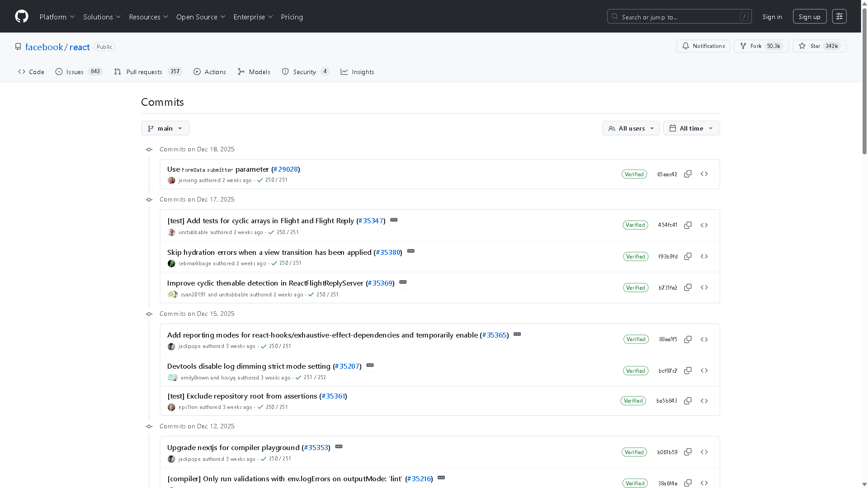Viewport: 868px width, 488px height.
Task: Click the green check status on jenseng's commit
Action: [260, 180]
